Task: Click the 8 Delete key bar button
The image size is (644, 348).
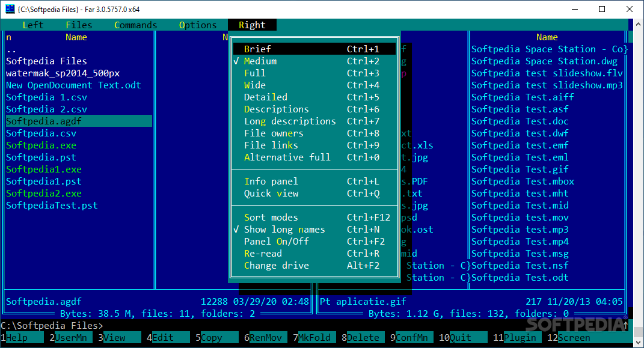Action: tap(363, 338)
